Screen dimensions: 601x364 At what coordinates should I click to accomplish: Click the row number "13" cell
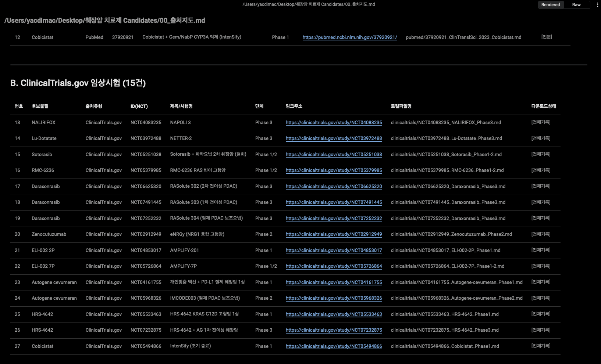(17, 123)
